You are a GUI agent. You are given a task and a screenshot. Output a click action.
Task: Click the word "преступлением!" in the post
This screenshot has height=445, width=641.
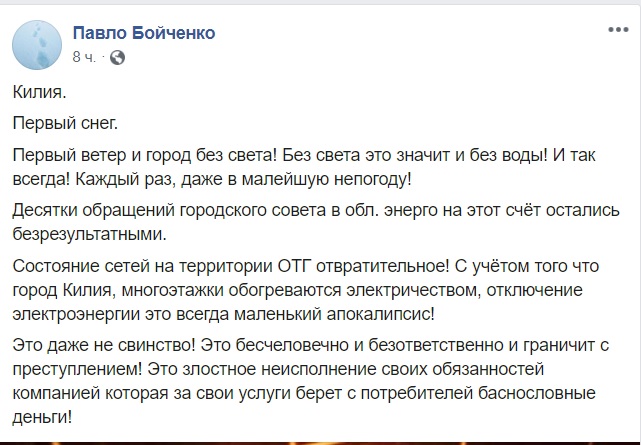pyautogui.click(x=77, y=370)
